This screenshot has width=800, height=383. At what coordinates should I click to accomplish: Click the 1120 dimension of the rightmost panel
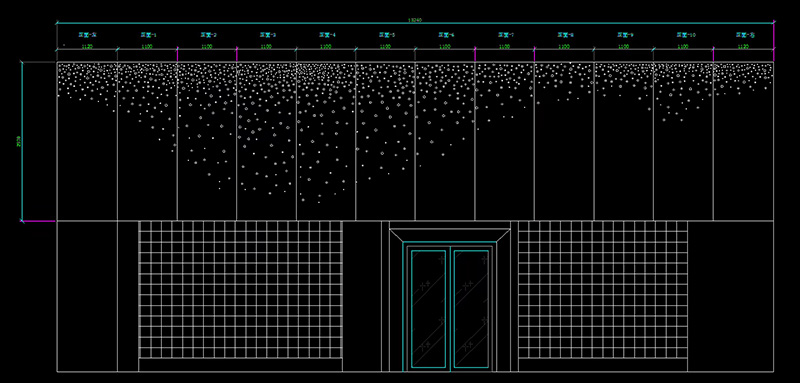[743, 46]
